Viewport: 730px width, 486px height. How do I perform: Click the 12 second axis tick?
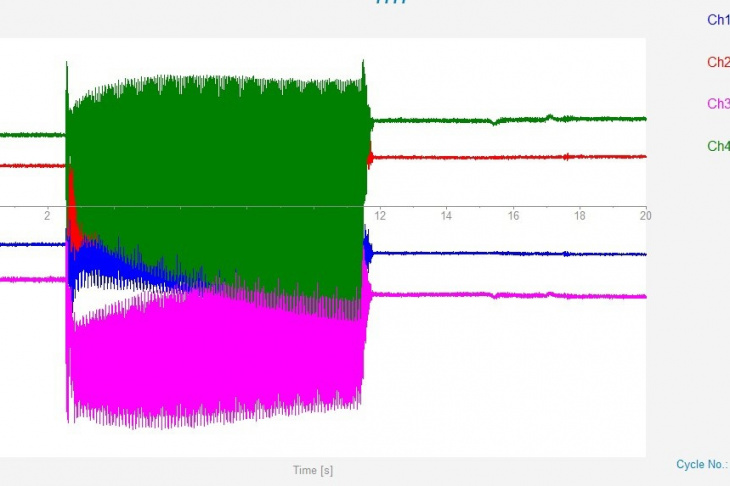coord(380,216)
